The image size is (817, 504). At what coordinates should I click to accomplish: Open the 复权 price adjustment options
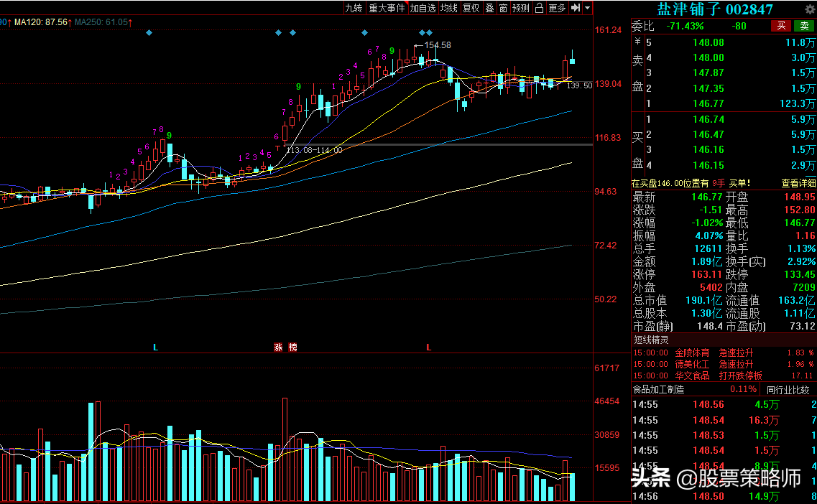click(x=471, y=9)
